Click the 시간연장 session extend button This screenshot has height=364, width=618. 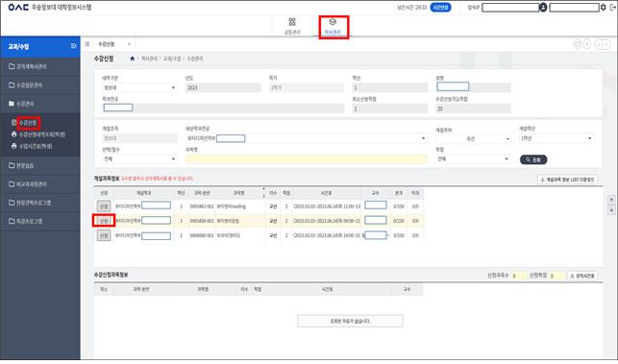(x=440, y=8)
